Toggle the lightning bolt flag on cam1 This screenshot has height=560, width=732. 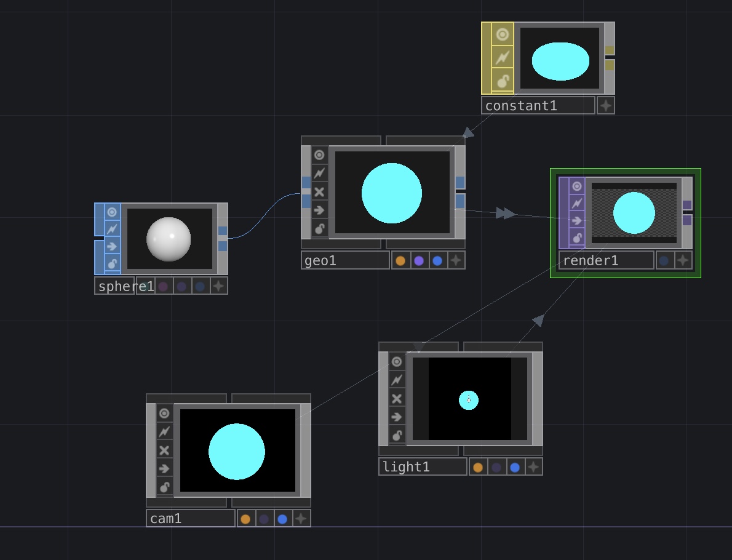click(164, 431)
